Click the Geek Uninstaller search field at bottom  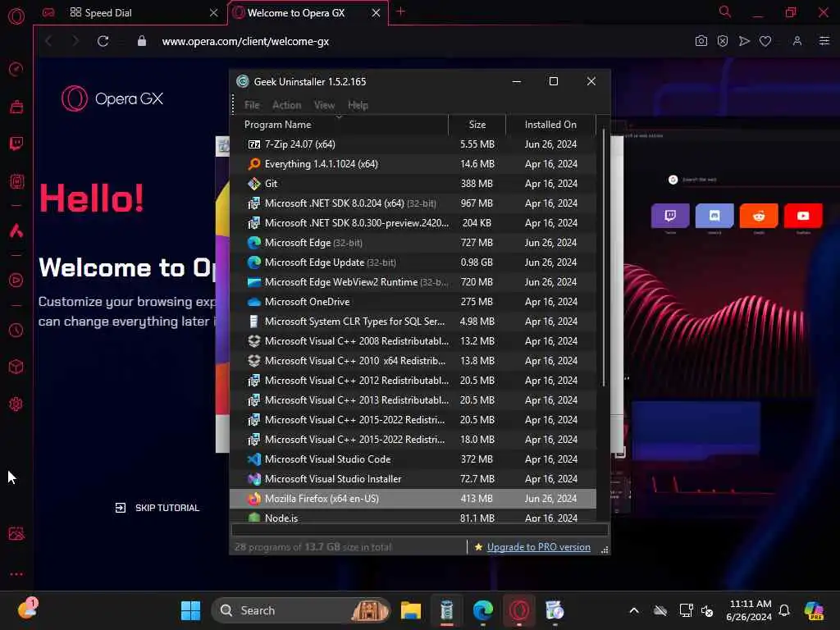point(420,531)
